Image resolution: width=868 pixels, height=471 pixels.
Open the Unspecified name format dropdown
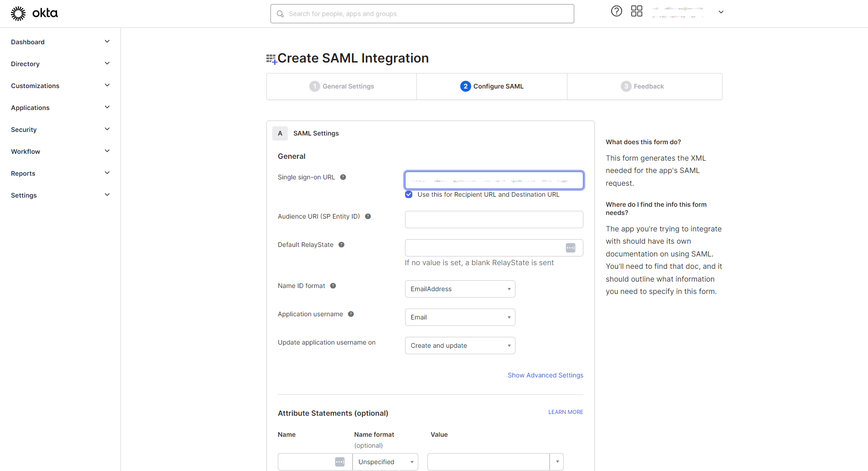pos(385,462)
